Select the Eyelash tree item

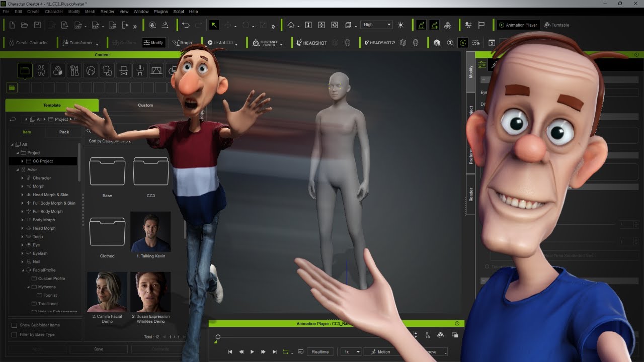click(40, 253)
